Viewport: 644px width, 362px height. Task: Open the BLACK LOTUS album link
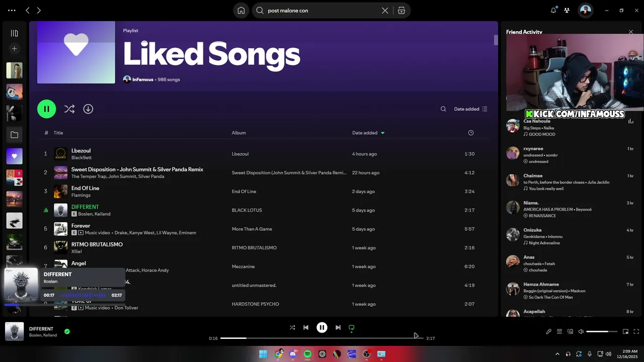[x=247, y=210]
